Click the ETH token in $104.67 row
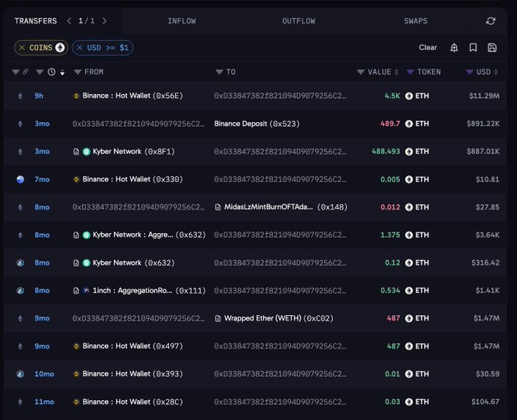517x420 pixels. pos(417,402)
